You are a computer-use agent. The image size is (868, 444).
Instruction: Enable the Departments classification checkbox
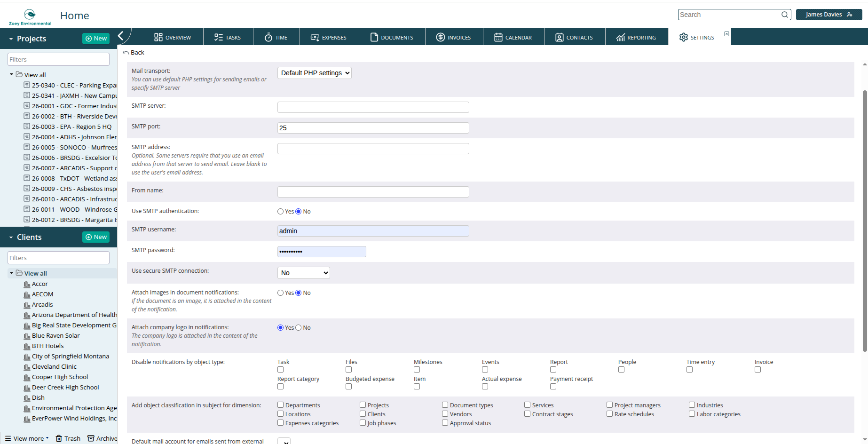tap(281, 405)
